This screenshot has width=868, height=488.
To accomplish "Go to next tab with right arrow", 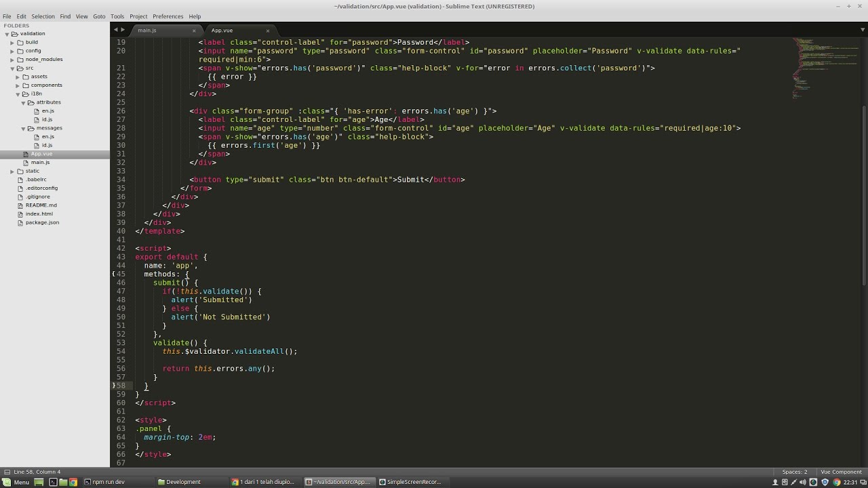I will pos(123,30).
